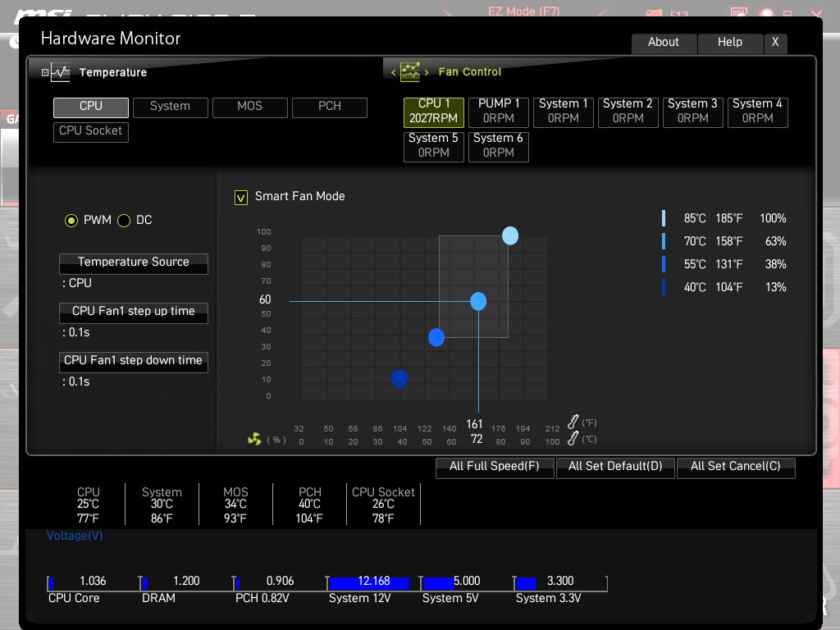Select the System temperature tab
The image size is (840, 630).
[171, 107]
